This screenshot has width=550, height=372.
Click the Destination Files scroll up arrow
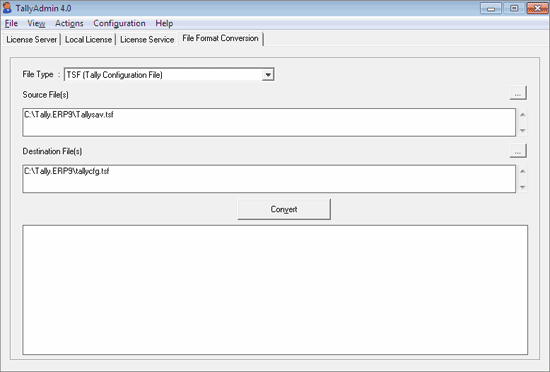tap(523, 171)
